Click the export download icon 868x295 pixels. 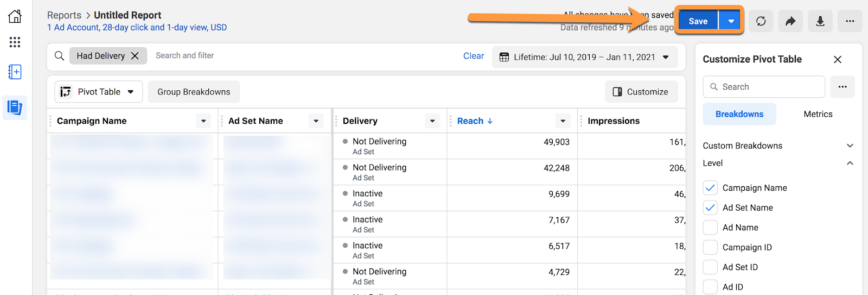820,21
